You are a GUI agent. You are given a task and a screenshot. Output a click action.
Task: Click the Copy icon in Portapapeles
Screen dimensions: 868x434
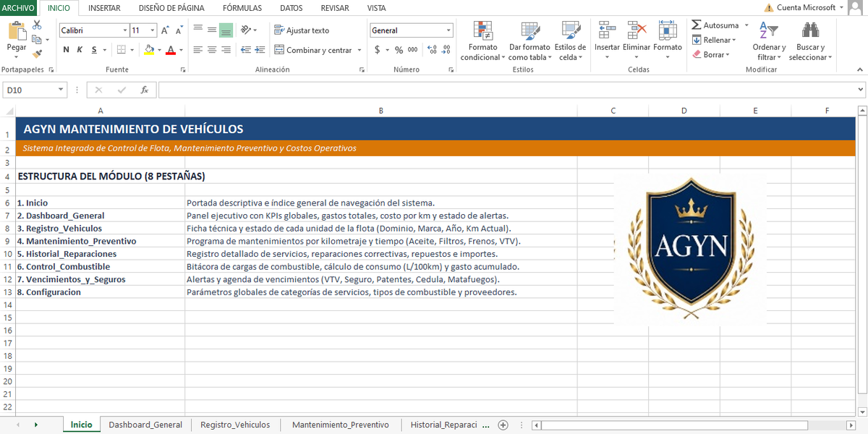click(37, 40)
